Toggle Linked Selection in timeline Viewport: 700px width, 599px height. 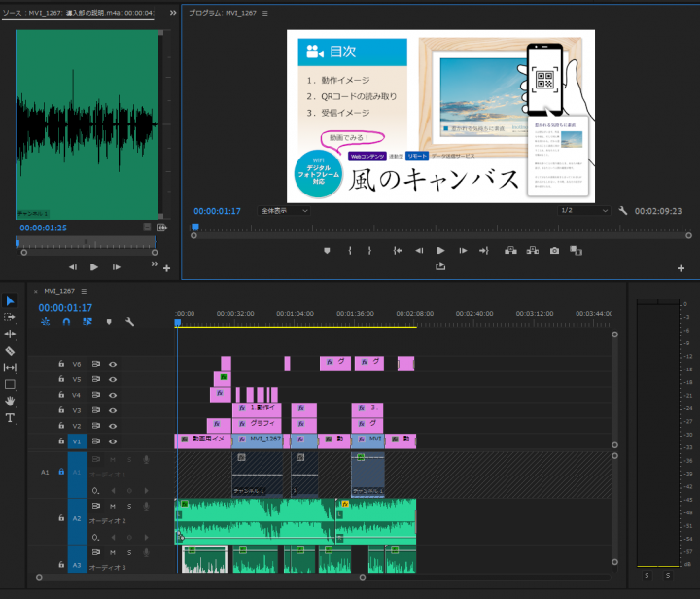(x=87, y=321)
